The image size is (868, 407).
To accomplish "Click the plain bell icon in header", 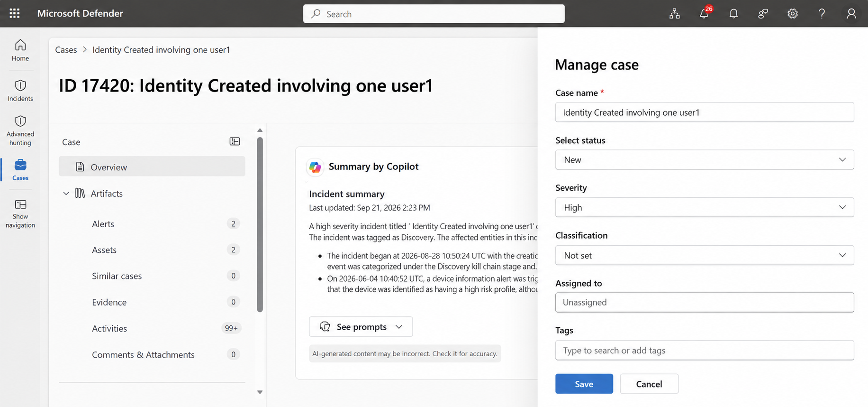I will 733,14.
